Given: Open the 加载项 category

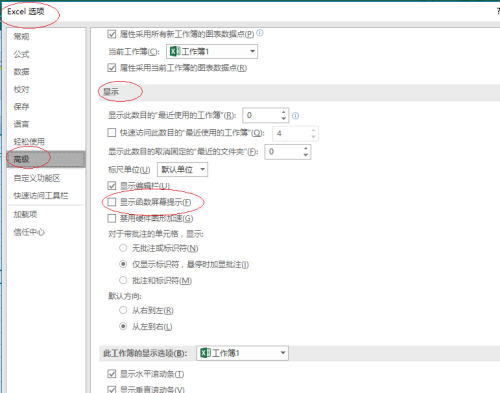Looking at the screenshot, I should pos(25,215).
